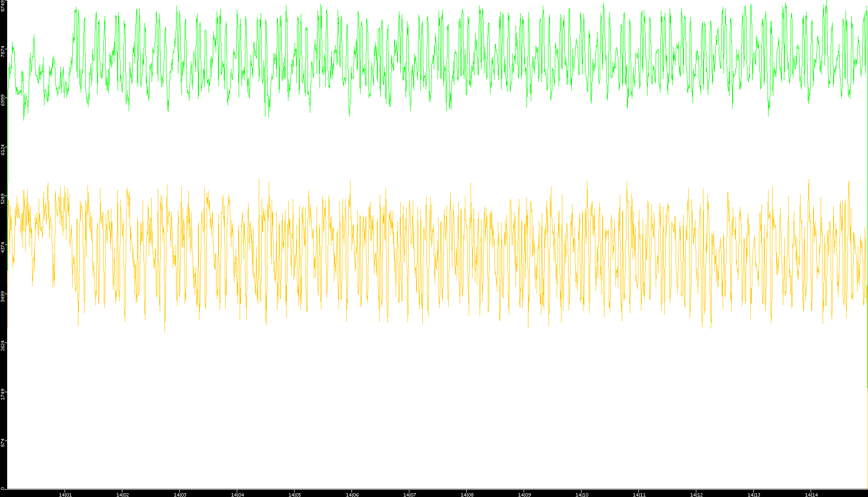Select the 14:09 time axis marker
This screenshot has width=868, height=497.
524,495
